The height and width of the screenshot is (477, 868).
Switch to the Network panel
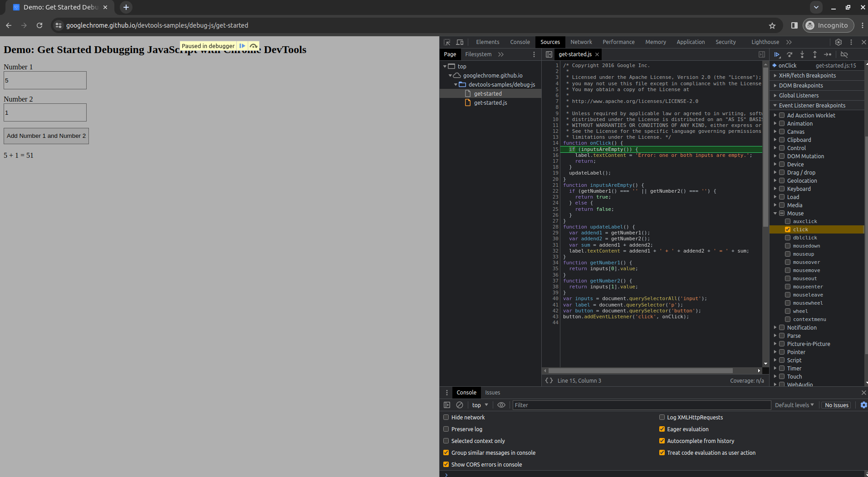click(581, 42)
